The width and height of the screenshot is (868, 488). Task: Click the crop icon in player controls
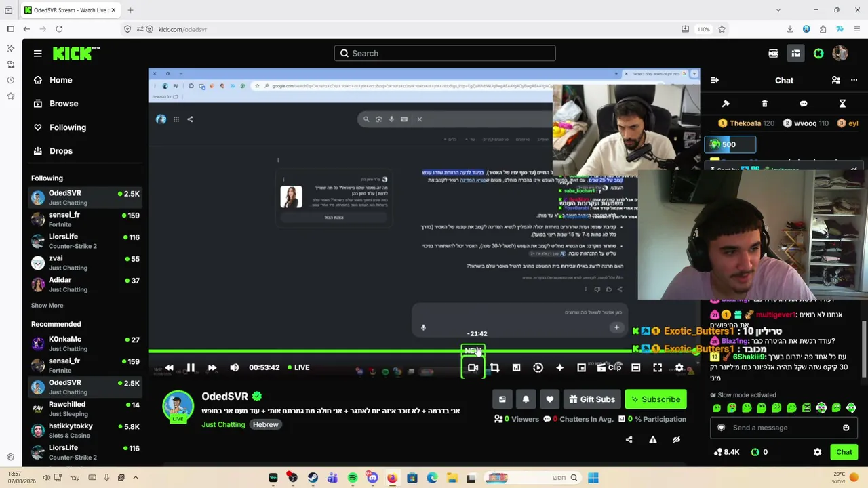(494, 367)
